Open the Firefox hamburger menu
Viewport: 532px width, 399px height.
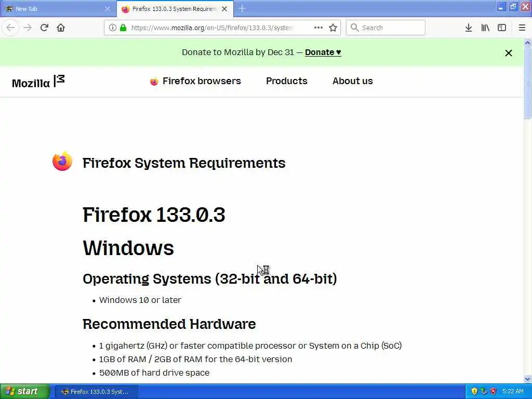(x=522, y=28)
